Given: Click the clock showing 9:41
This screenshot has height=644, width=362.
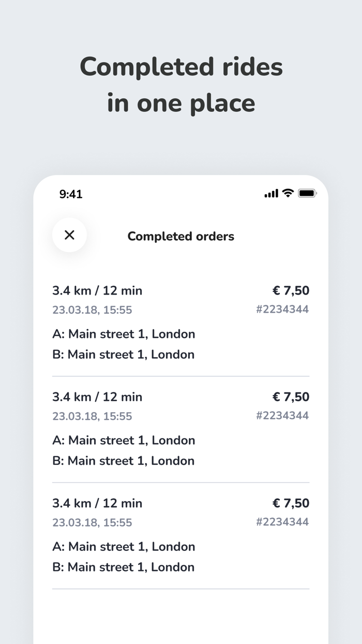Looking at the screenshot, I should pyautogui.click(x=70, y=194).
